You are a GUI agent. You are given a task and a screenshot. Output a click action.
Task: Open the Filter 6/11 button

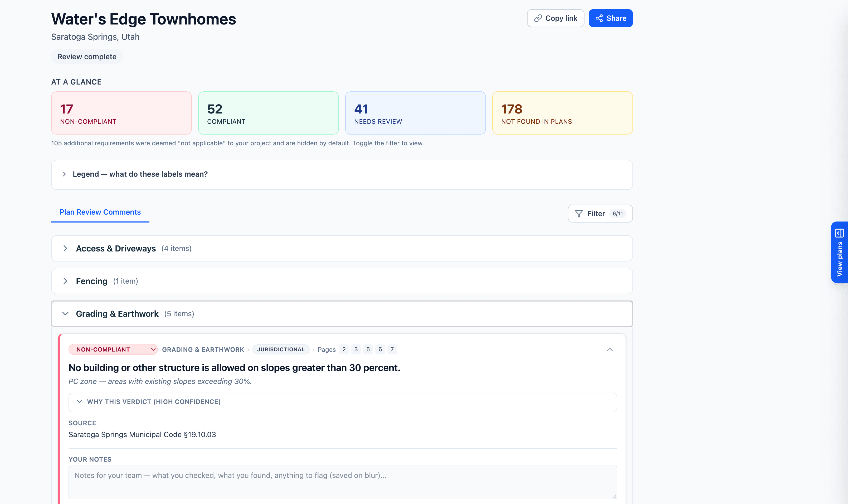[x=600, y=214]
